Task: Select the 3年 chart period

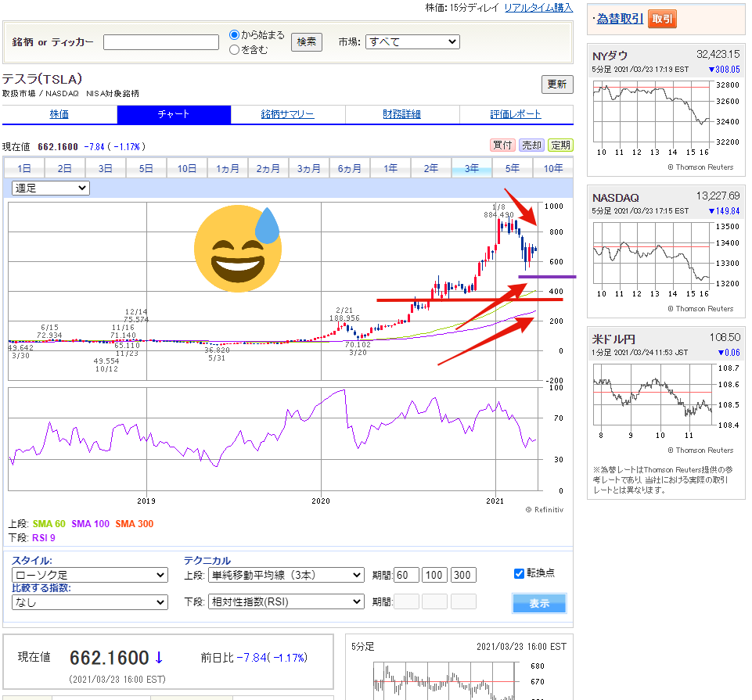Action: pyautogui.click(x=472, y=168)
